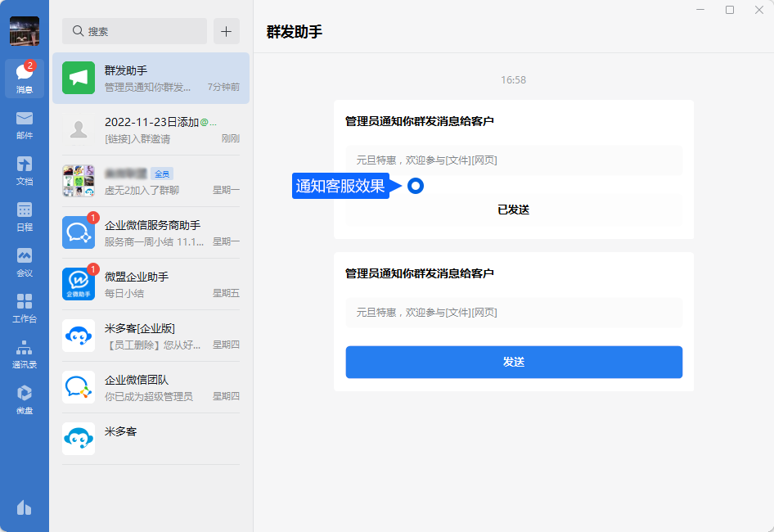This screenshot has width=774, height=532.
Task: Click the 全员 tag label
Action: (x=162, y=174)
